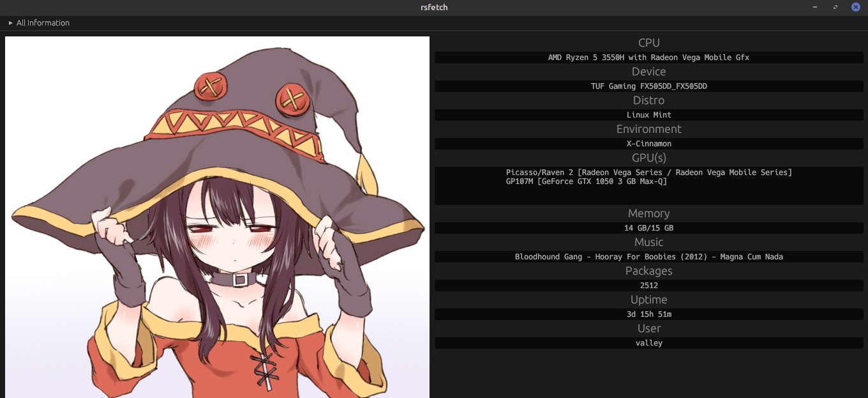Viewport: 868px width, 398px height.
Task: Select the AMD Ryzen 5 3550H CPU field
Action: click(648, 57)
